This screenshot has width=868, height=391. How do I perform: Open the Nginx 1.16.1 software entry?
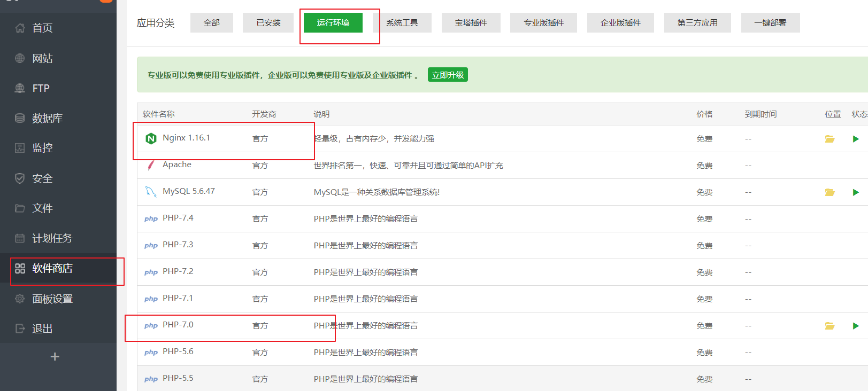[187, 138]
